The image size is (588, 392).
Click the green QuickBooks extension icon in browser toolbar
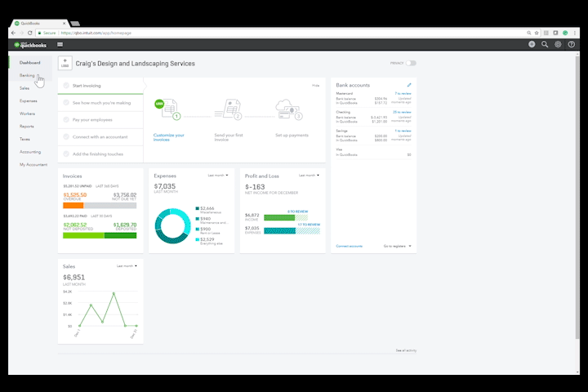click(565, 33)
